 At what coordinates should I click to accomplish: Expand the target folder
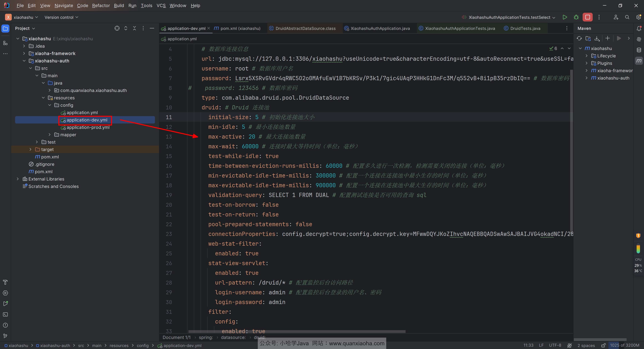click(x=31, y=149)
